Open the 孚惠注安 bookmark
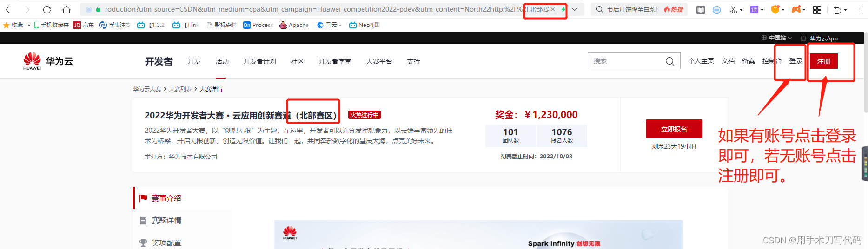868x249 pixels. coord(115,25)
